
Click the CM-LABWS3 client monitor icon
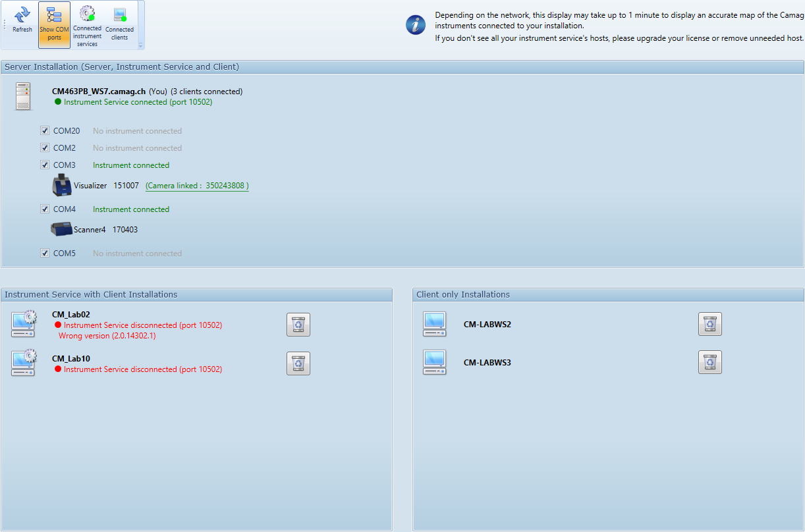pos(435,362)
